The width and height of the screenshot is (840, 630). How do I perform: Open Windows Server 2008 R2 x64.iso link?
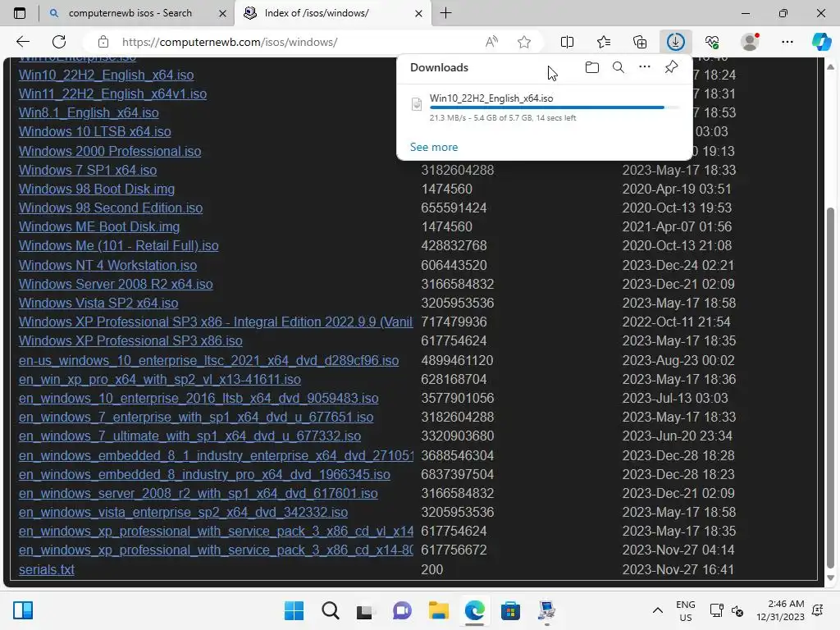[x=116, y=284]
